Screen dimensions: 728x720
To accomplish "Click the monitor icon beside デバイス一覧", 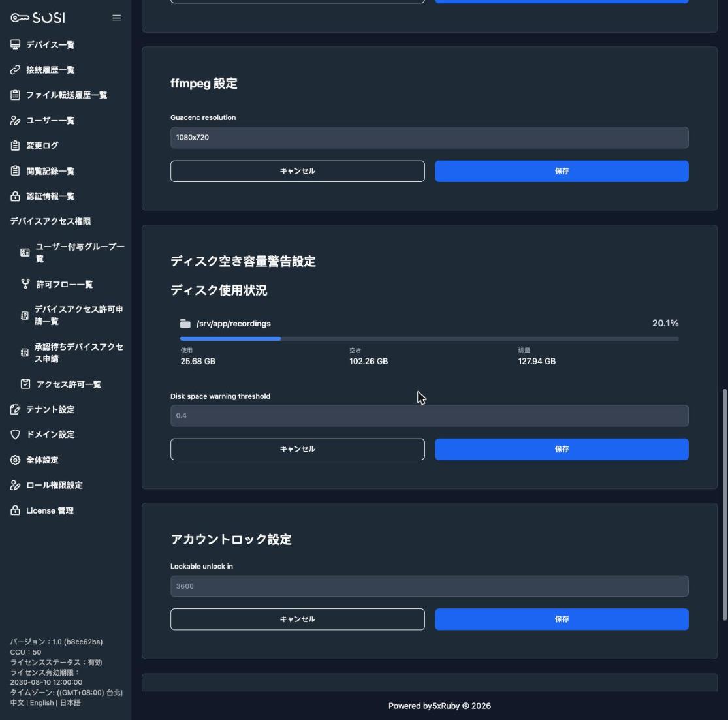I will click(15, 44).
